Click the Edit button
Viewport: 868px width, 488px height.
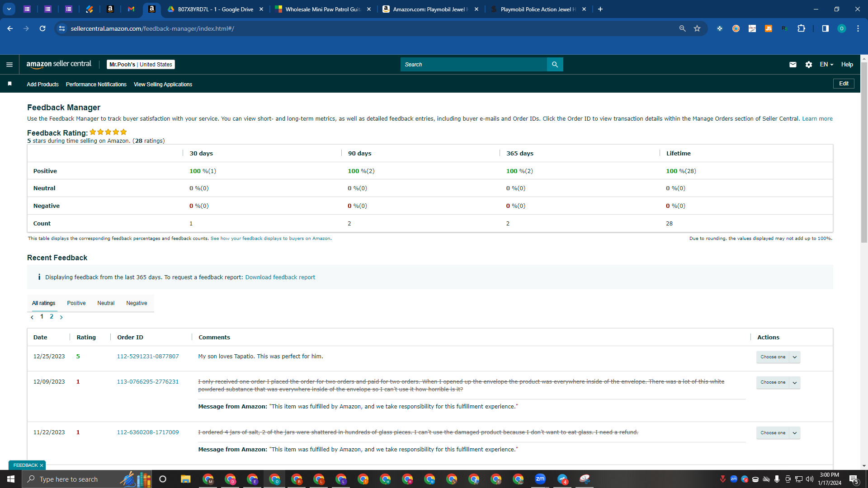pyautogui.click(x=844, y=84)
